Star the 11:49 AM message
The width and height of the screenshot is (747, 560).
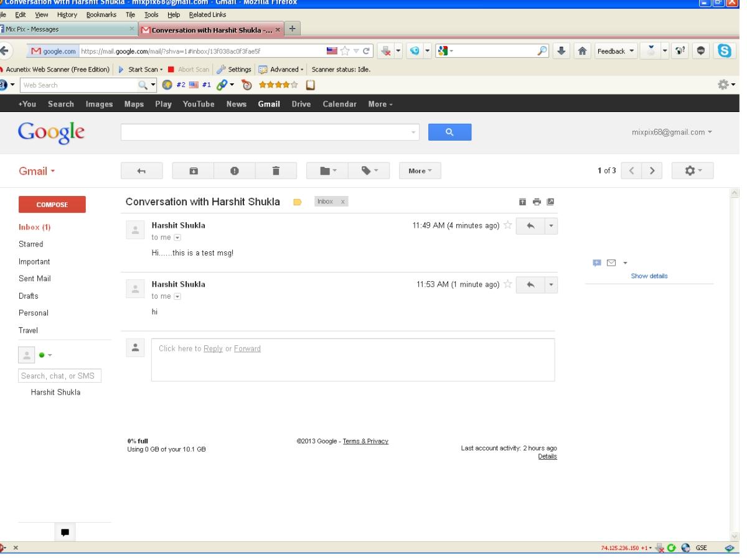508,226
